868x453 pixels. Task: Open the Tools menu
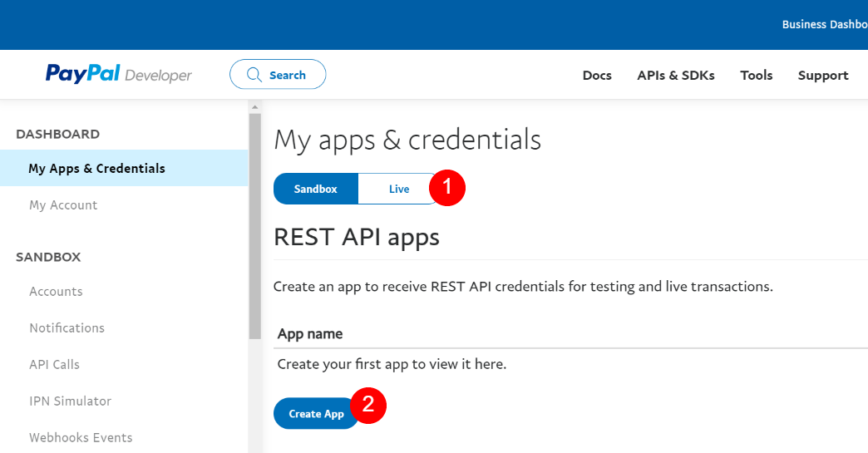[x=757, y=76]
